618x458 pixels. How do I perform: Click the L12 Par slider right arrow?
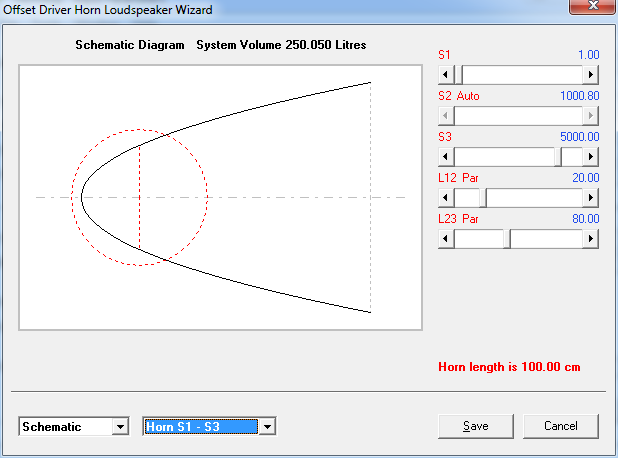click(x=590, y=197)
